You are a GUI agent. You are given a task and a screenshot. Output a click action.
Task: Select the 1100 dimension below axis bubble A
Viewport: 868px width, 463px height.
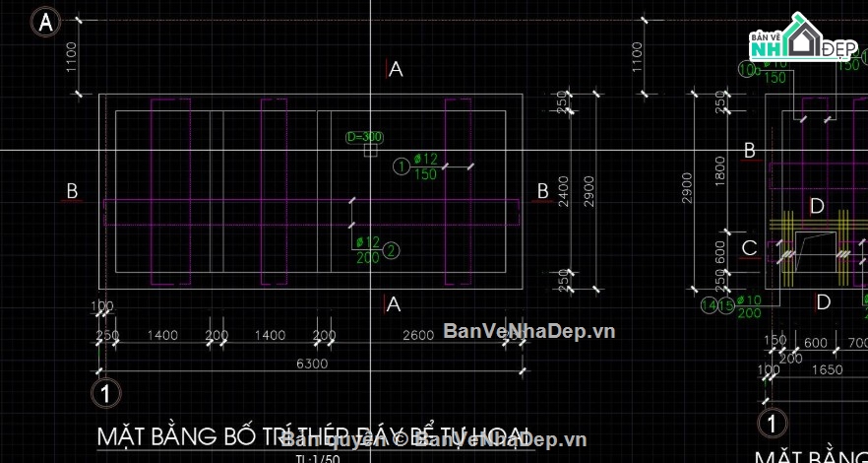pyautogui.click(x=72, y=57)
